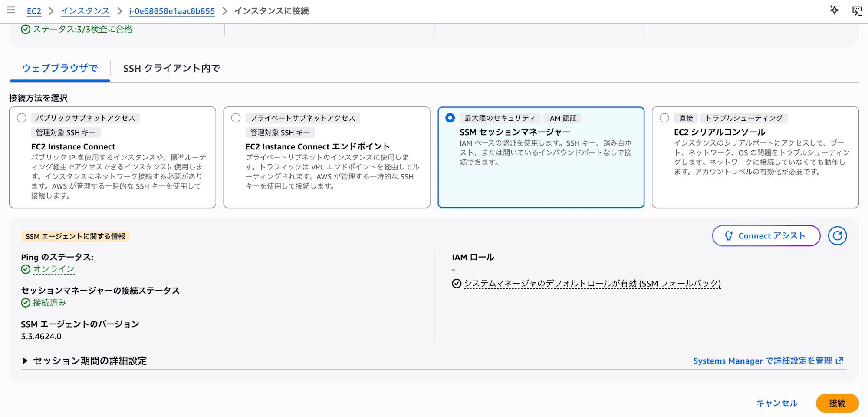Image resolution: width=868 pixels, height=417 pixels.
Task: Switch to SSH クライアント内で tab
Action: [x=171, y=68]
